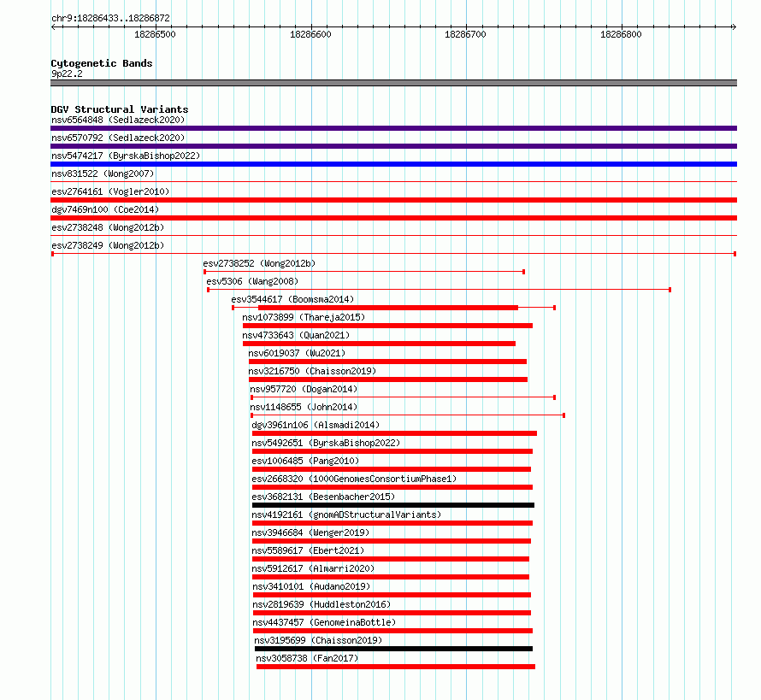Open nsv4733643 (Quan2021) label
This screenshot has height=700, width=761.
pos(296,335)
